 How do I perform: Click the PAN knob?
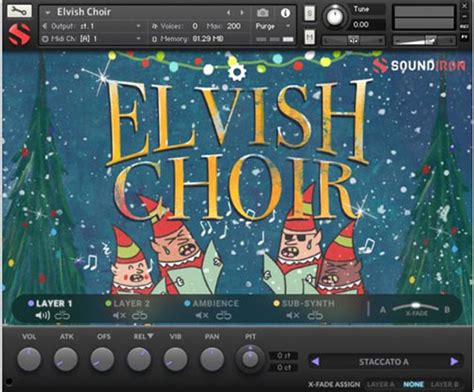pyautogui.click(x=212, y=359)
